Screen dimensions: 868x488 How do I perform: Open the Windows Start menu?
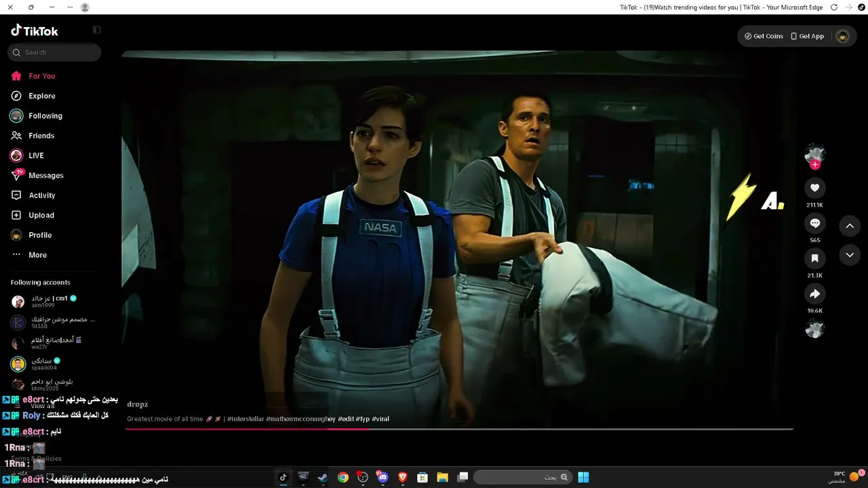[583, 477]
